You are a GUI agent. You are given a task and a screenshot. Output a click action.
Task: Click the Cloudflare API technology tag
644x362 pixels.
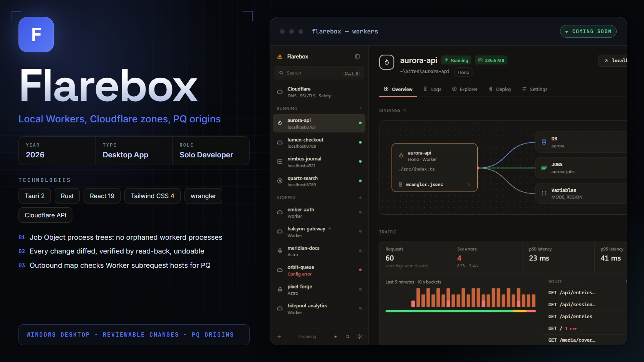point(45,215)
